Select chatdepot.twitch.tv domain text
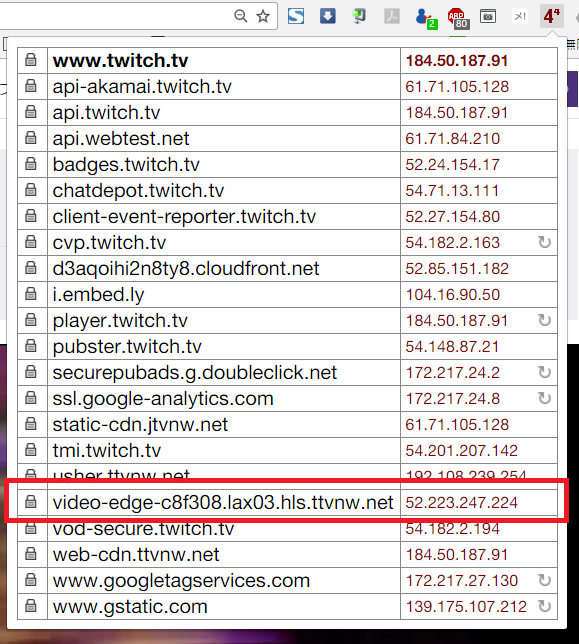The image size is (579, 644). pos(138,191)
